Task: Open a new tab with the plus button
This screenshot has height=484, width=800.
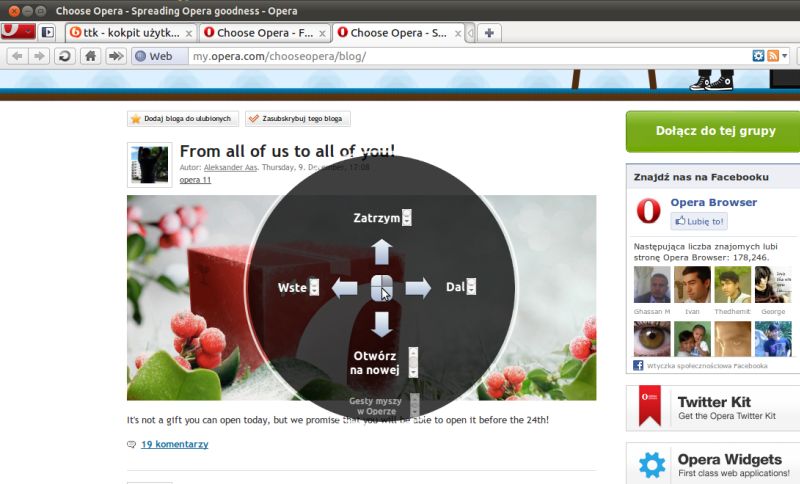Action: 489,33
